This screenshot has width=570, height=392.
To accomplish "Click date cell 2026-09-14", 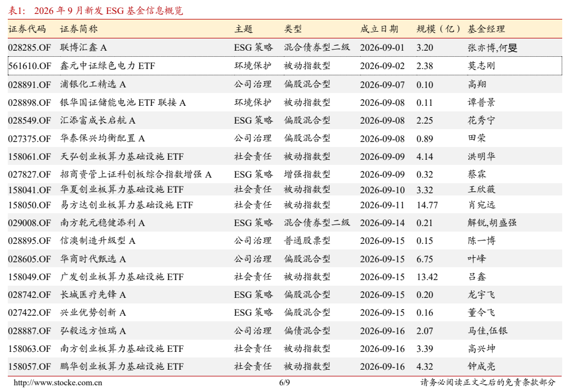I will (x=382, y=223).
